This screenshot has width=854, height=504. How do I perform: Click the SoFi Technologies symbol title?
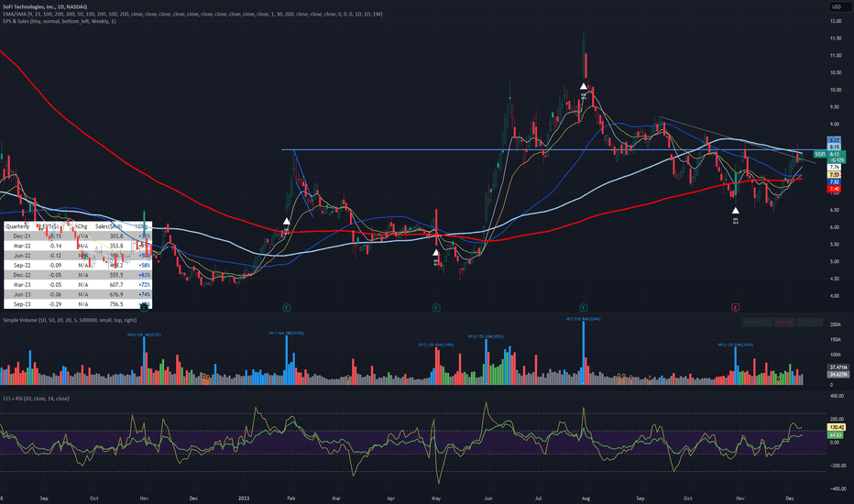pos(45,6)
